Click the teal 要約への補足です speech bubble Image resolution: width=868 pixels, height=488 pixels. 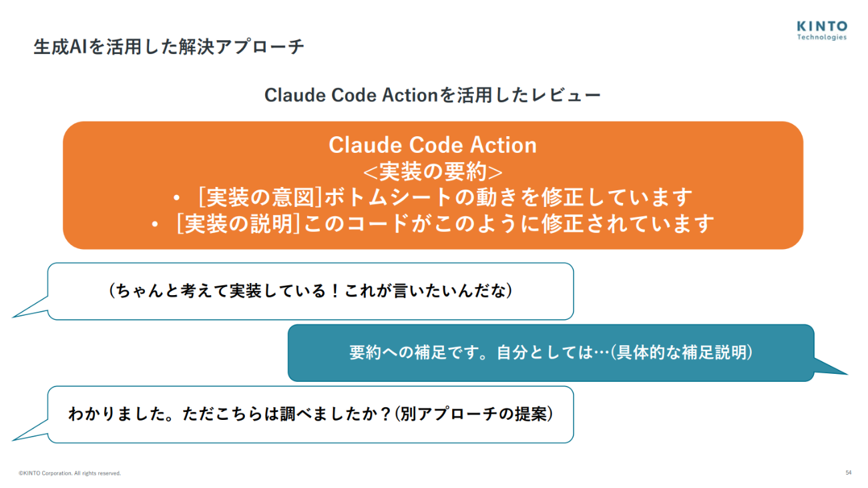550,352
